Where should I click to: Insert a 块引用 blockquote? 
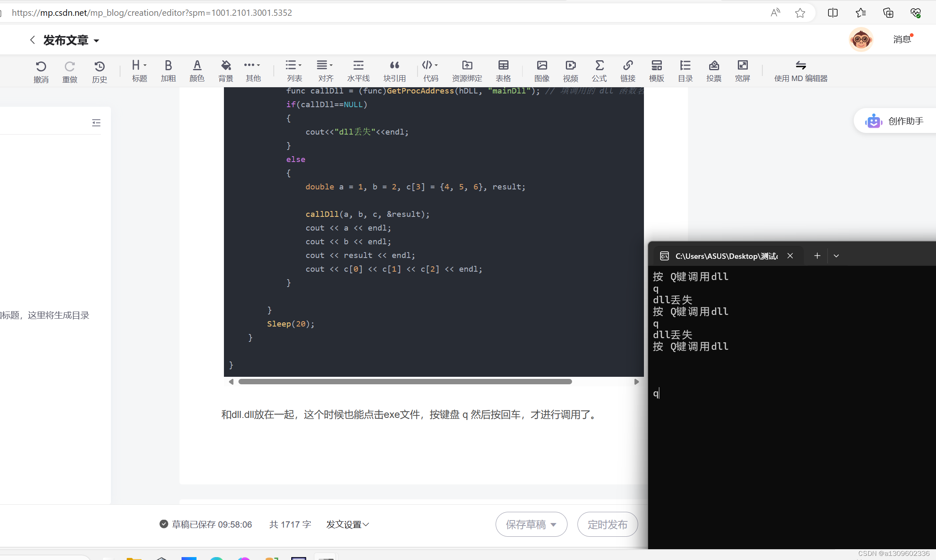tap(394, 71)
